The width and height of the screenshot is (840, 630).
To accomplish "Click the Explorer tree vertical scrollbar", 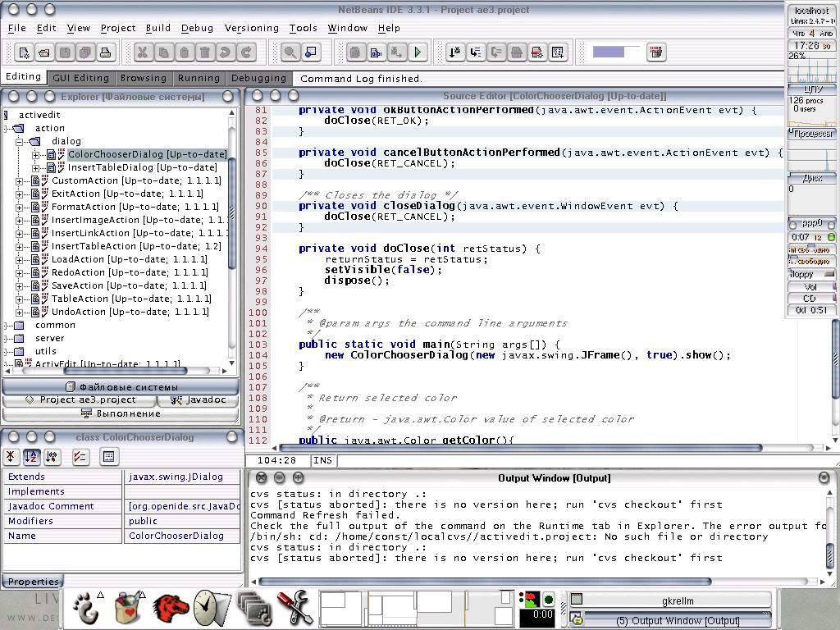I will point(232,237).
